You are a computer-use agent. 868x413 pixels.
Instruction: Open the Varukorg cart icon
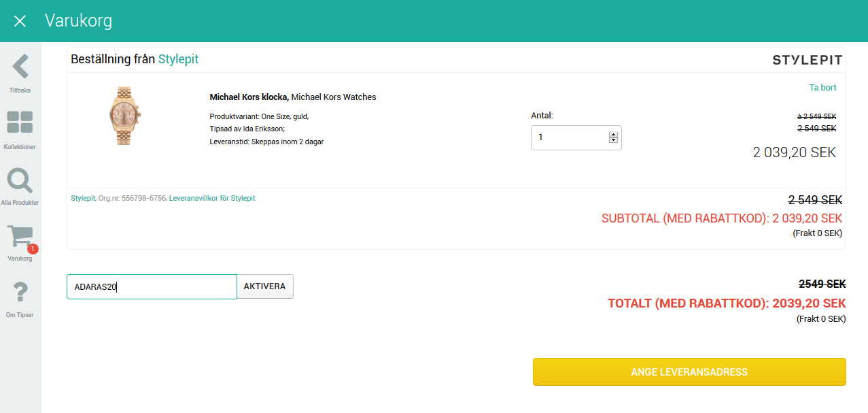[x=20, y=237]
